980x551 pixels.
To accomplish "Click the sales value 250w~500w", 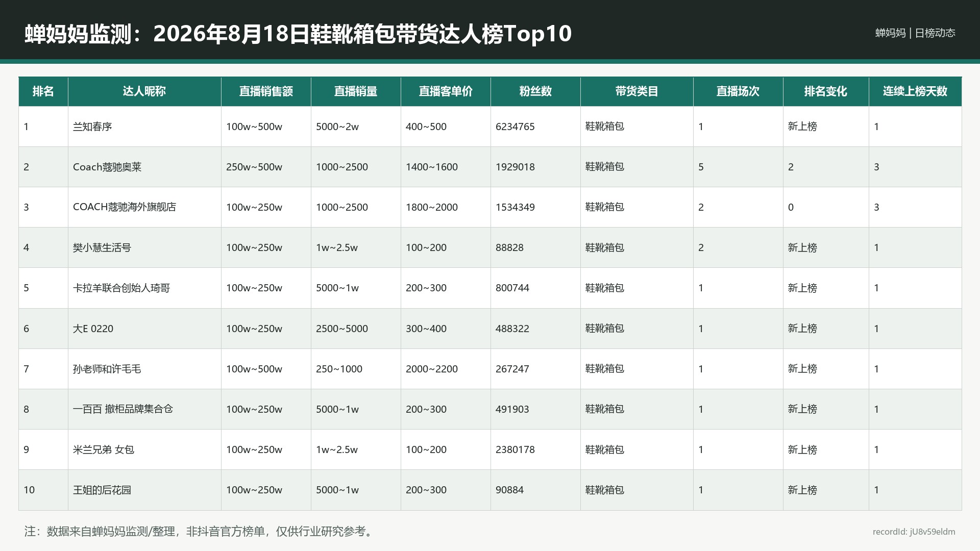I will 254,167.
